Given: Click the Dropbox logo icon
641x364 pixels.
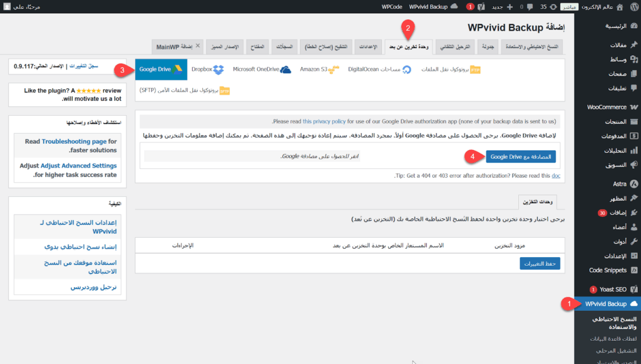Looking at the screenshot, I should (x=218, y=69).
